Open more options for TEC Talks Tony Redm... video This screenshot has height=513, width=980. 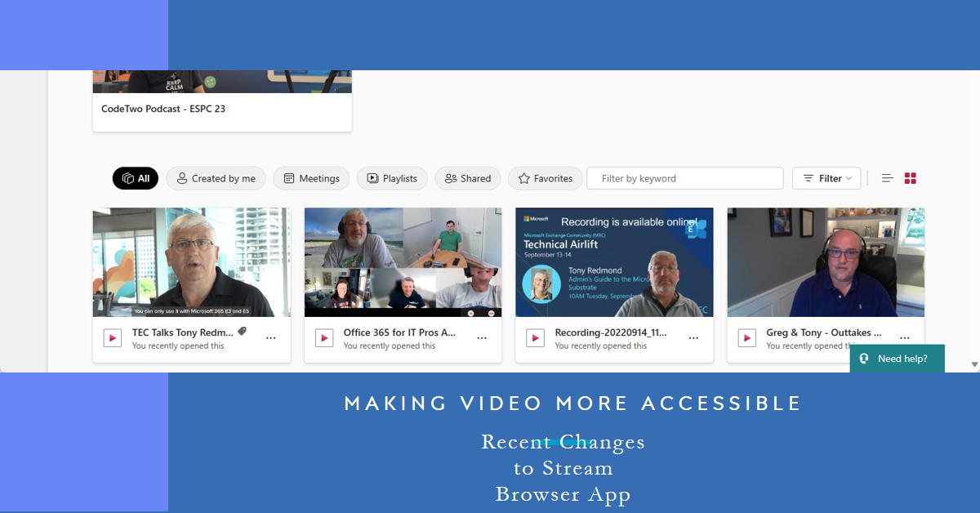pyautogui.click(x=271, y=338)
